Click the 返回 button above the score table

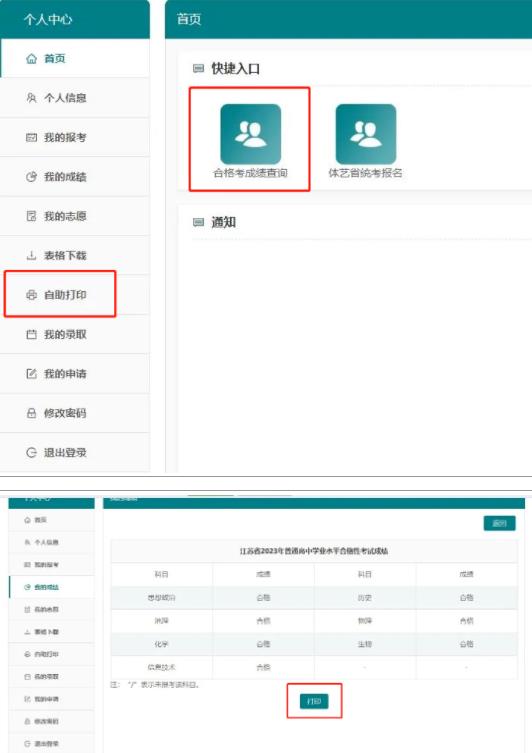click(499, 523)
